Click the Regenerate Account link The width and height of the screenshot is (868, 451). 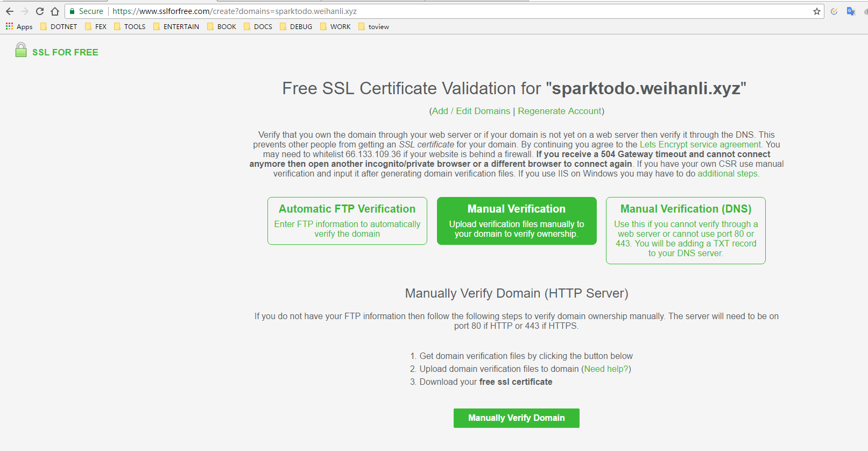[x=560, y=111]
